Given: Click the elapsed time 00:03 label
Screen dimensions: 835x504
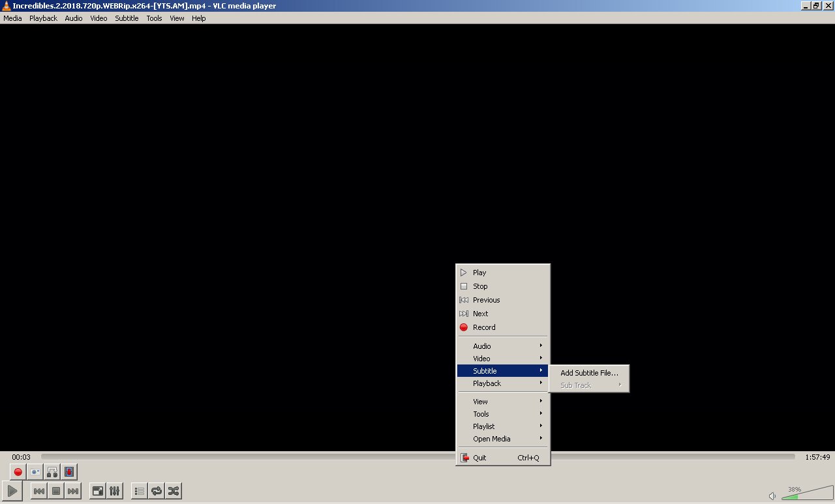Looking at the screenshot, I should [21, 457].
